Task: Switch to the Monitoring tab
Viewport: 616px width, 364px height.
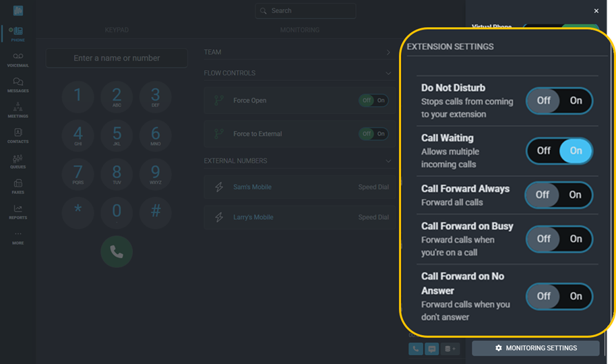Action: click(x=300, y=30)
